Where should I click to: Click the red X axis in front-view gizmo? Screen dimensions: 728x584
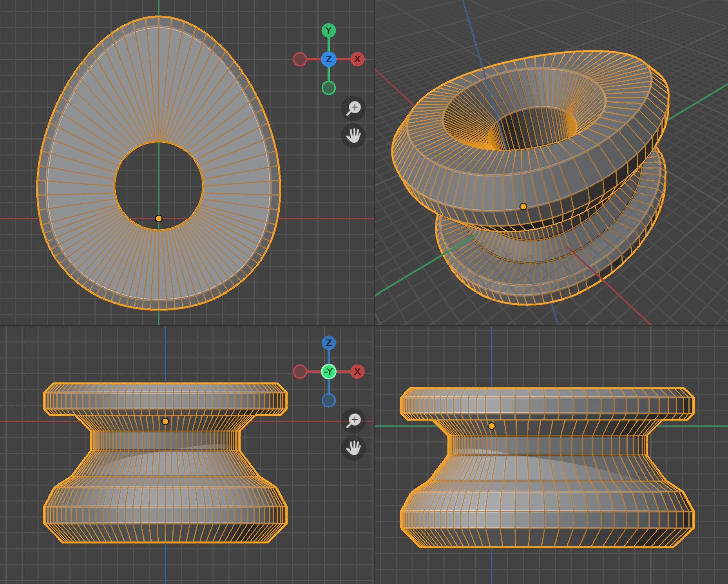click(357, 372)
